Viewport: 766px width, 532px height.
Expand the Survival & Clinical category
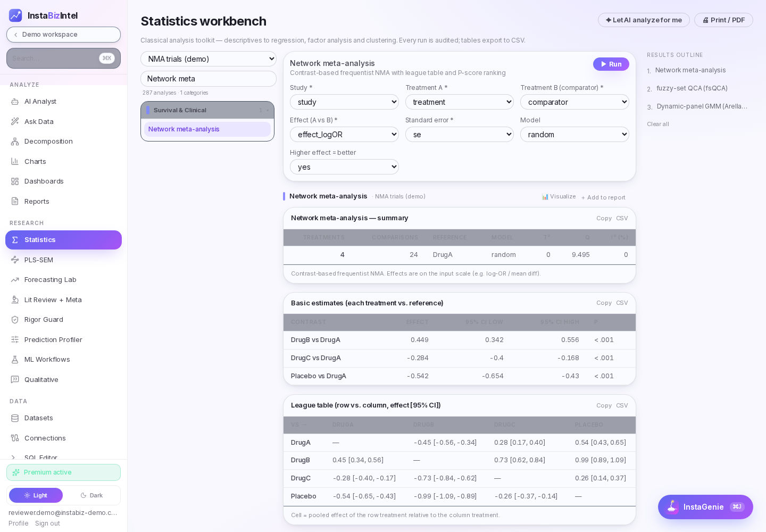[207, 110]
